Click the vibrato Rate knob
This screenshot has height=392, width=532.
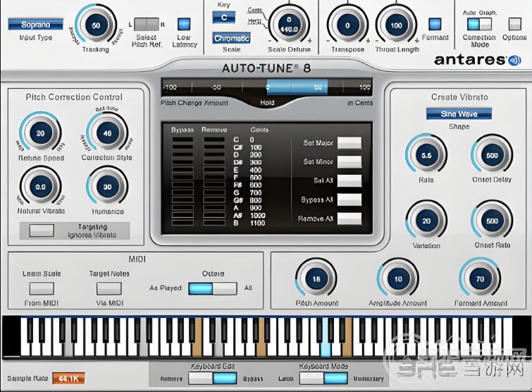(426, 155)
